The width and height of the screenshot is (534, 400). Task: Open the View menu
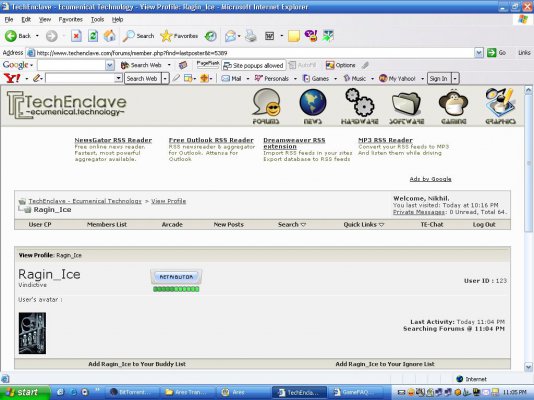[x=45, y=19]
